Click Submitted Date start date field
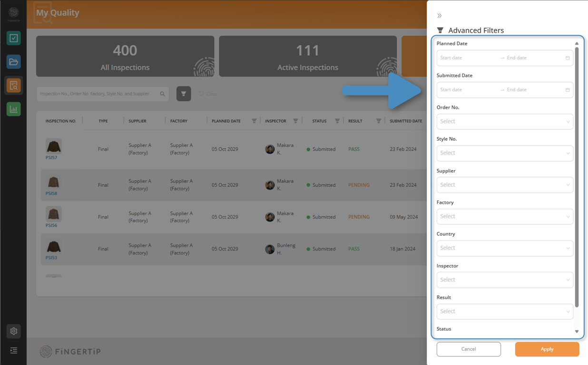 tap(468, 90)
